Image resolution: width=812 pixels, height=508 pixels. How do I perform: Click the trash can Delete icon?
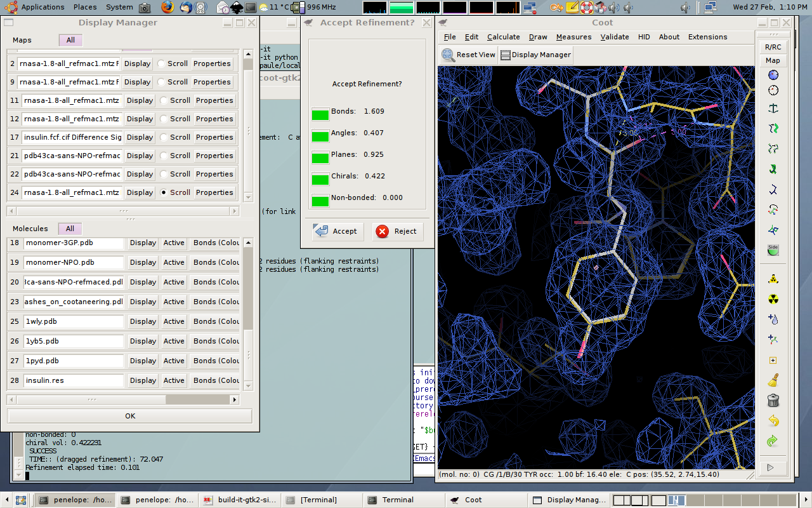(x=773, y=401)
